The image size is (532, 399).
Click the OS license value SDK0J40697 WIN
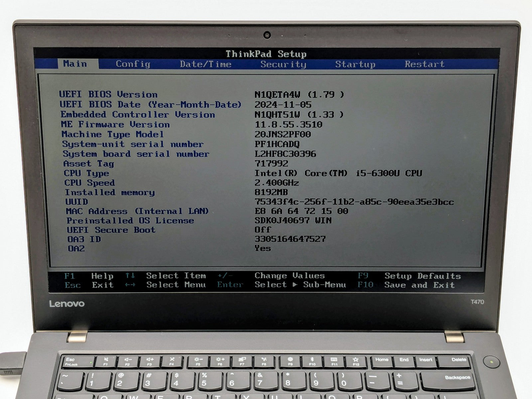[x=293, y=220]
